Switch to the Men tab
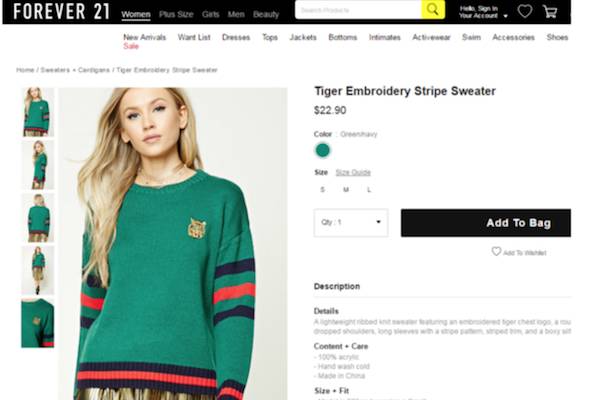Screen dimensions: 600x400 click(x=236, y=14)
